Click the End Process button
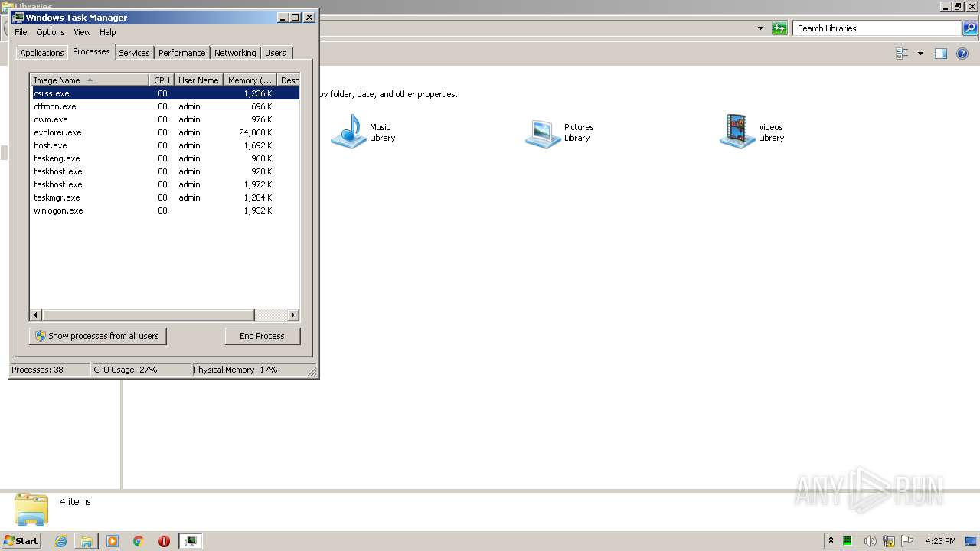This screenshot has height=551, width=980. pos(263,336)
